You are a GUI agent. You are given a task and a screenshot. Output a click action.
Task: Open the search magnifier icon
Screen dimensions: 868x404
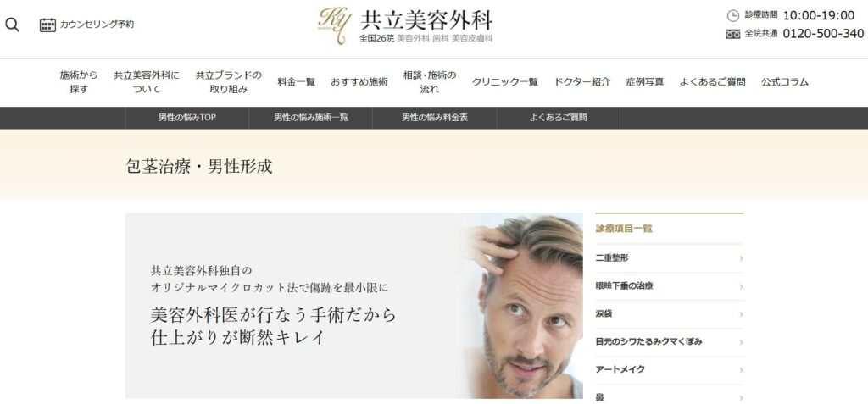click(12, 25)
